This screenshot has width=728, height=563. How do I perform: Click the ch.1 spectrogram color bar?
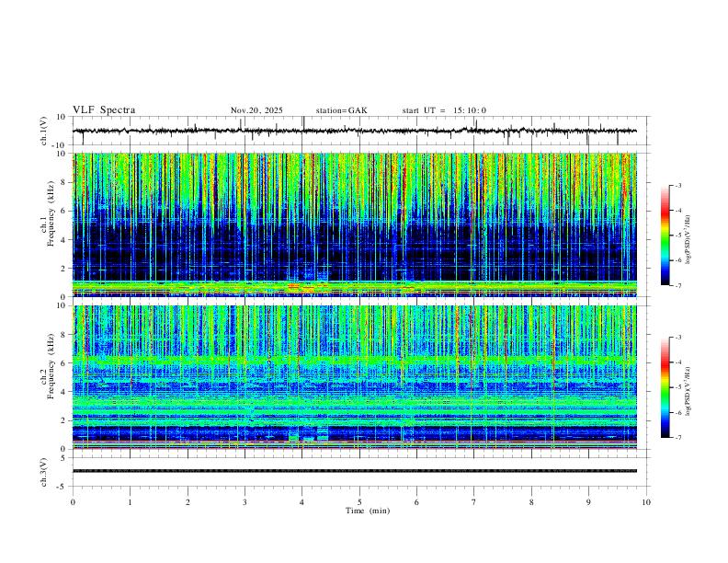[665, 236]
